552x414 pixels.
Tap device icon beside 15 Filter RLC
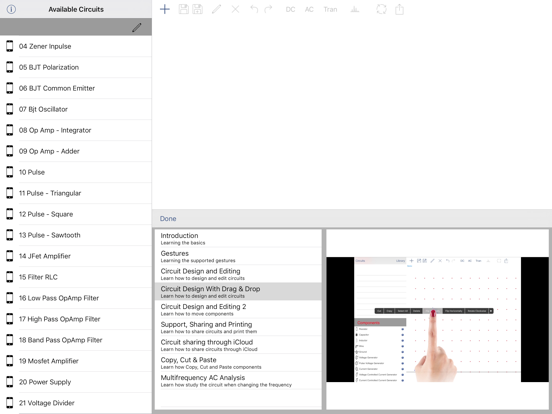10,277
